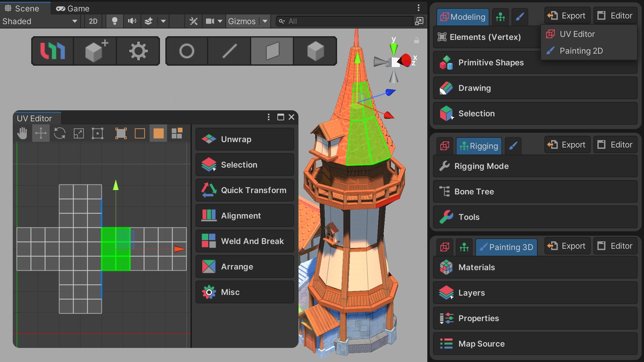Choose Painting 2D from the open menu
Viewport: 644px width, 362px height.
(581, 51)
